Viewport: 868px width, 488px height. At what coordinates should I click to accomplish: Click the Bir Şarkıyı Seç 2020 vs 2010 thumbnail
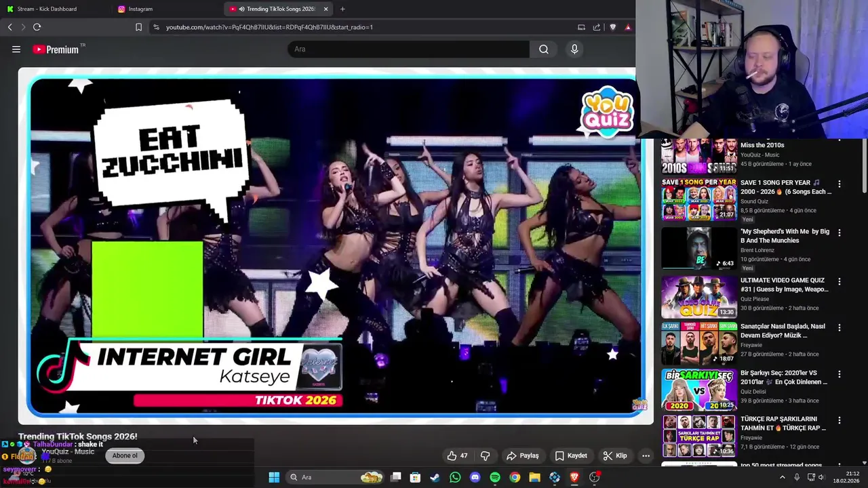click(x=698, y=390)
